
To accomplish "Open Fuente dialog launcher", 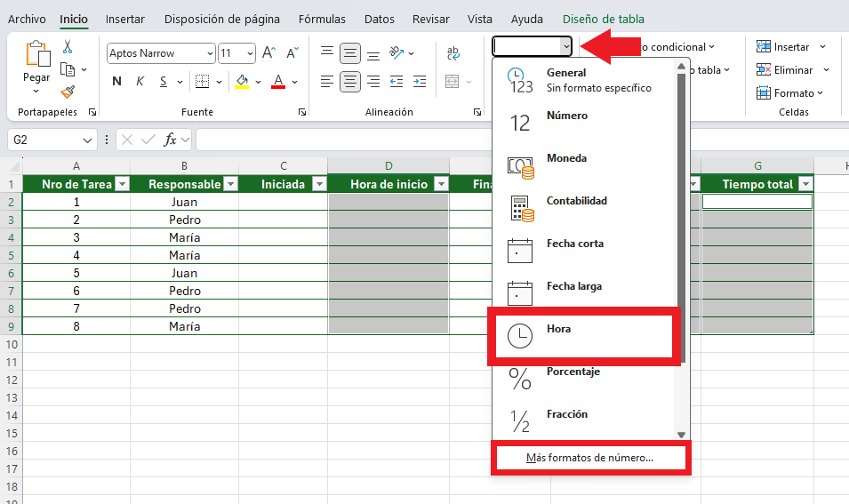I will pyautogui.click(x=302, y=112).
